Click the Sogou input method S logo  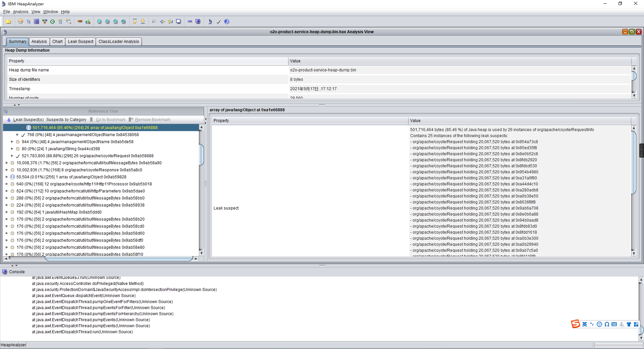[x=576, y=324]
